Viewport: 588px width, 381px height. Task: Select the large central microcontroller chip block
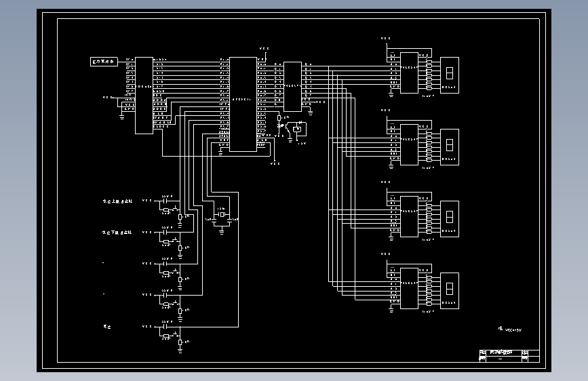pyautogui.click(x=243, y=104)
